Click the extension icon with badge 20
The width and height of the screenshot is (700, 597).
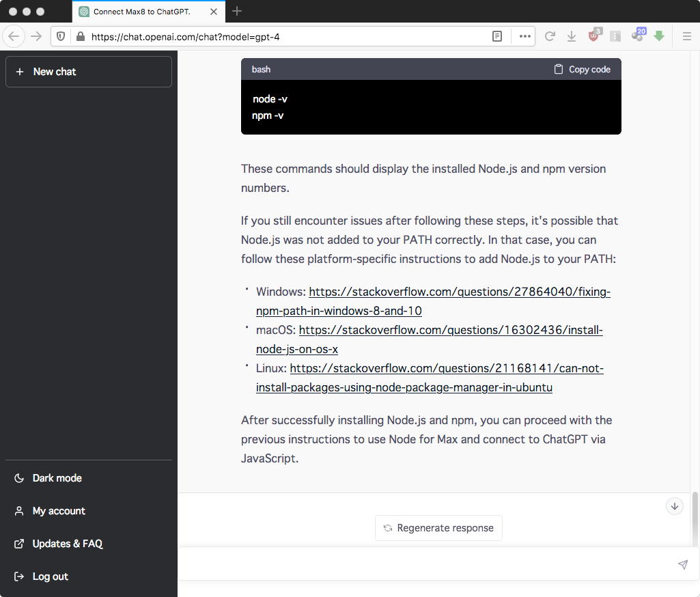(638, 36)
